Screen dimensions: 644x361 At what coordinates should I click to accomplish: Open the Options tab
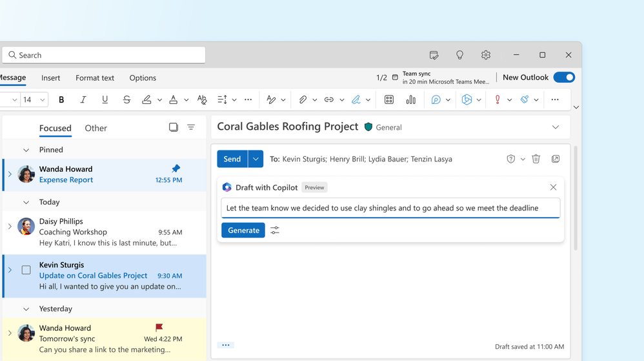click(143, 77)
